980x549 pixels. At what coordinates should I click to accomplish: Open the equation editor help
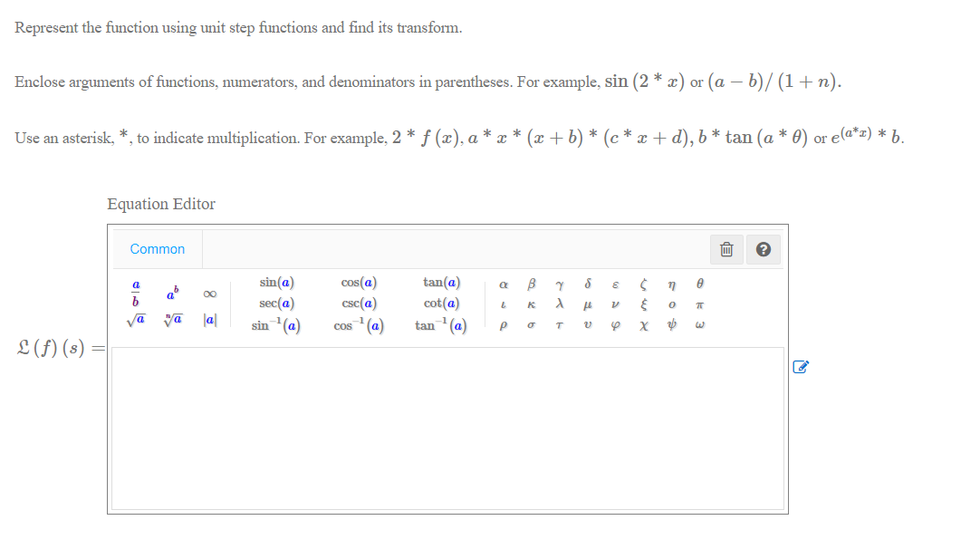click(763, 248)
